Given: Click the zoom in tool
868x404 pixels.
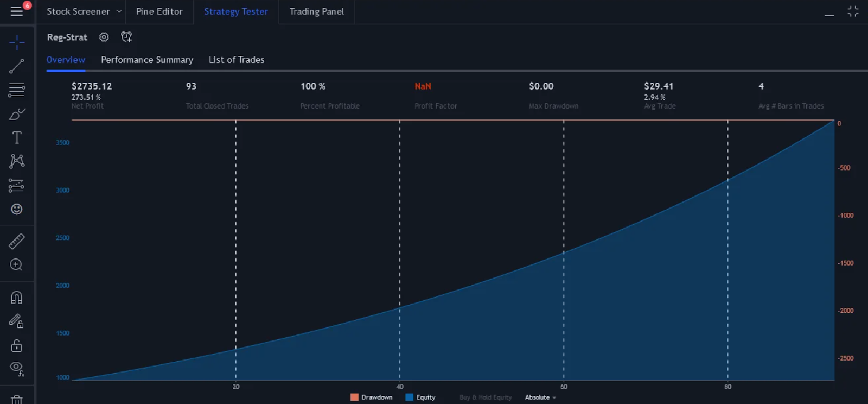Looking at the screenshot, I should [16, 264].
